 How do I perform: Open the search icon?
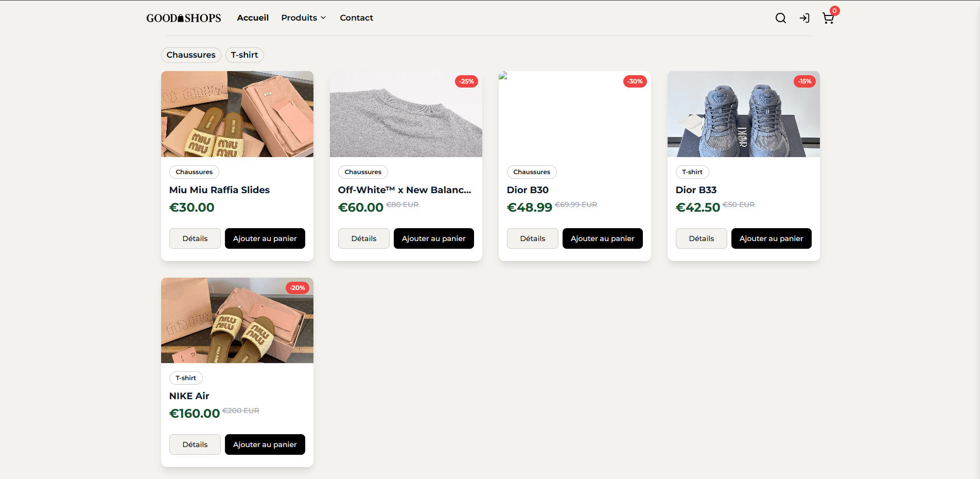[x=780, y=18]
